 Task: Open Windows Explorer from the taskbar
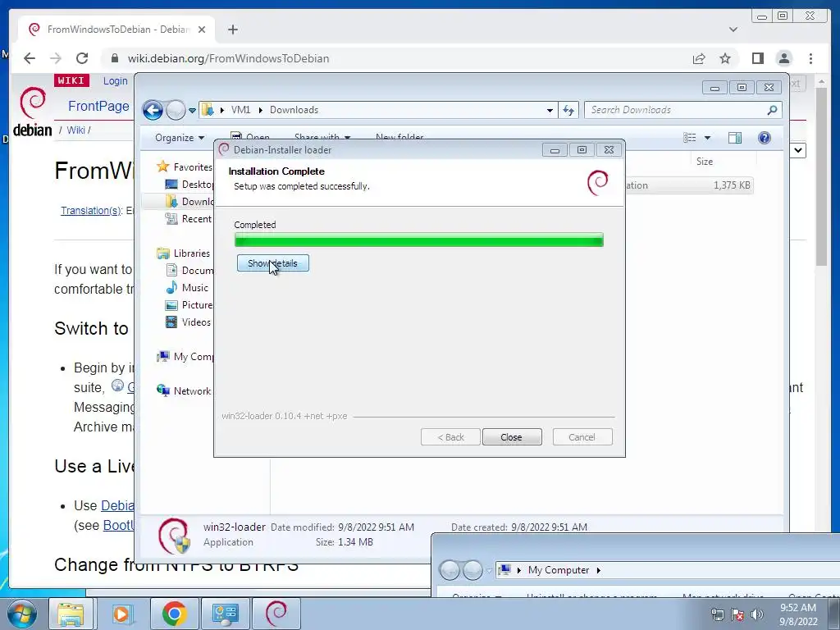point(71,614)
